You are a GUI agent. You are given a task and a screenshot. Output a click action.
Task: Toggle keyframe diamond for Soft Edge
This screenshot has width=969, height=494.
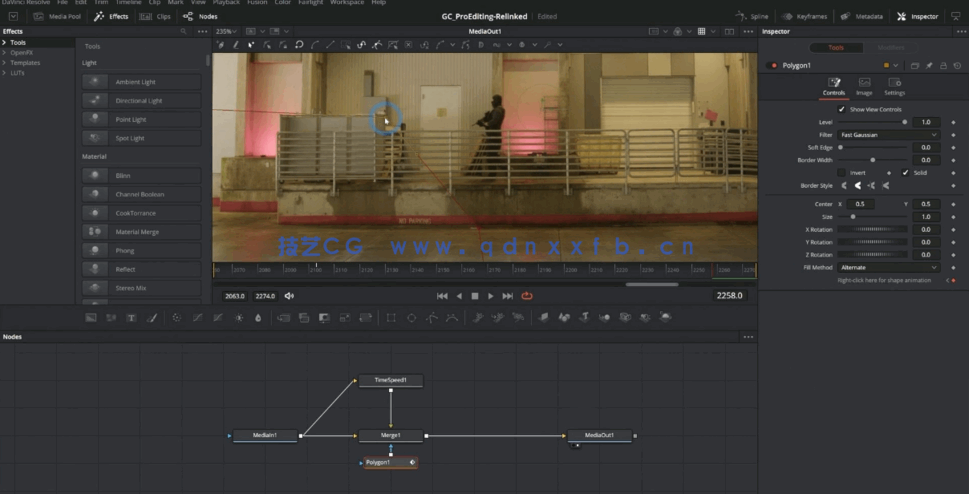click(954, 148)
